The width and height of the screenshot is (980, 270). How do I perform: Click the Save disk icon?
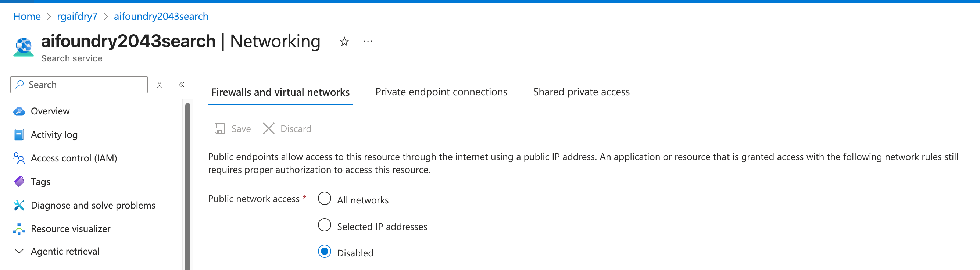coord(219,129)
